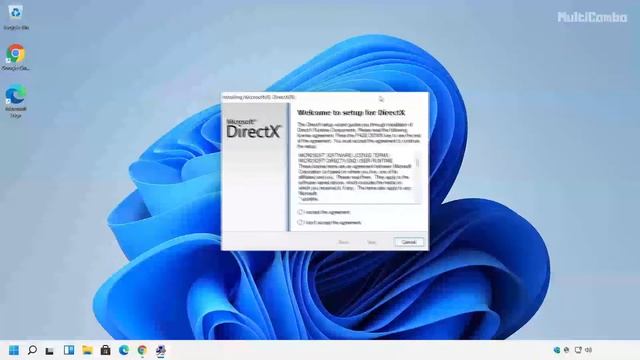Open the volume speaker tray icon
This screenshot has width=640, height=360.
588,350
